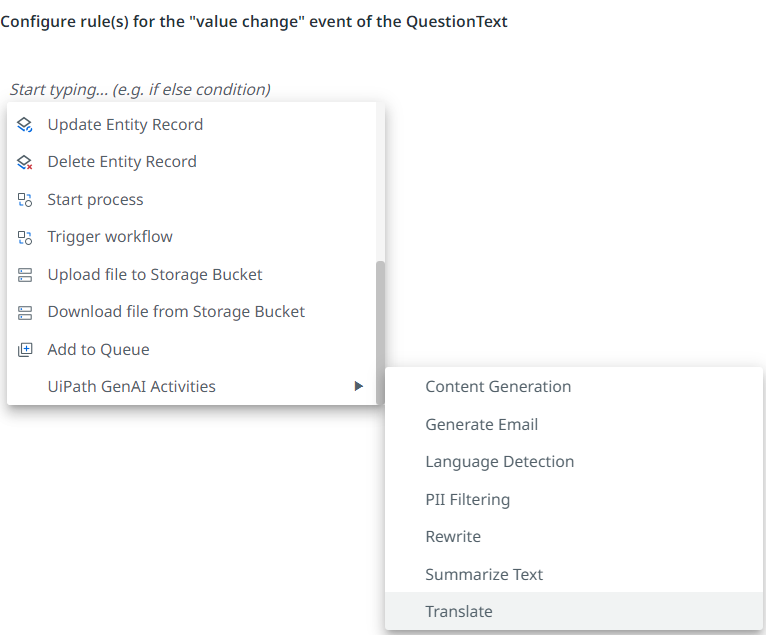Expand UiPath GenAI Activities submenu arrow
This screenshot has height=635, width=766.
pos(359,387)
